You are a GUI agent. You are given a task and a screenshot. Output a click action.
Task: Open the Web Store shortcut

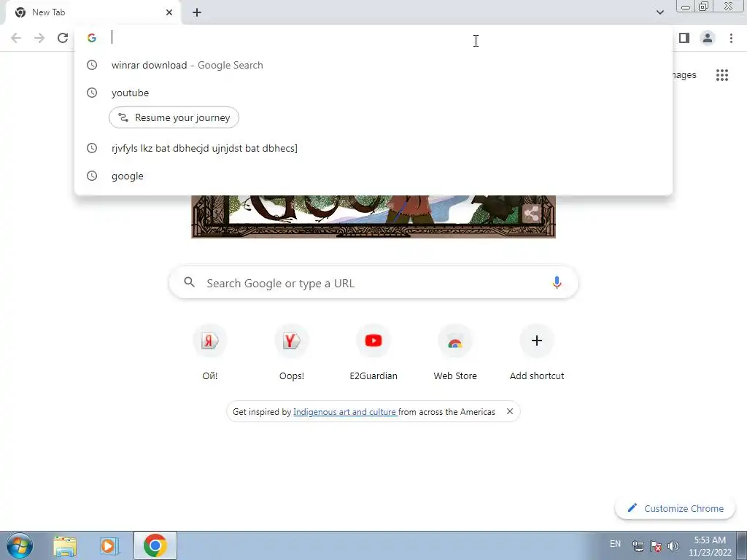click(x=455, y=352)
